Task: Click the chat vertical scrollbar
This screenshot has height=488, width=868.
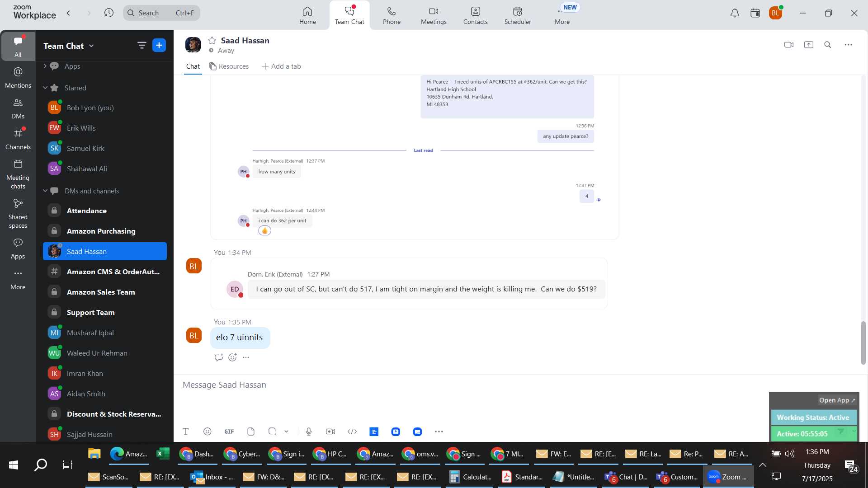Action: pos(863,343)
